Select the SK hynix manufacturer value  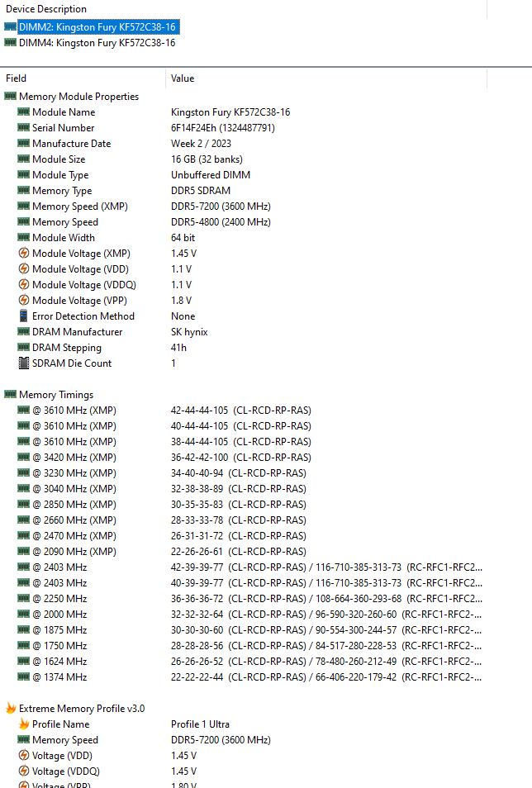(189, 332)
